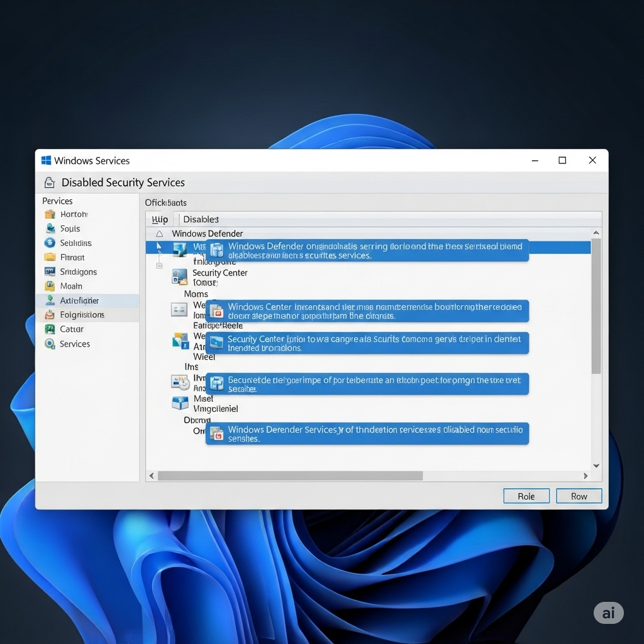Click the icon in the Windows Defender tooltip

(x=216, y=250)
